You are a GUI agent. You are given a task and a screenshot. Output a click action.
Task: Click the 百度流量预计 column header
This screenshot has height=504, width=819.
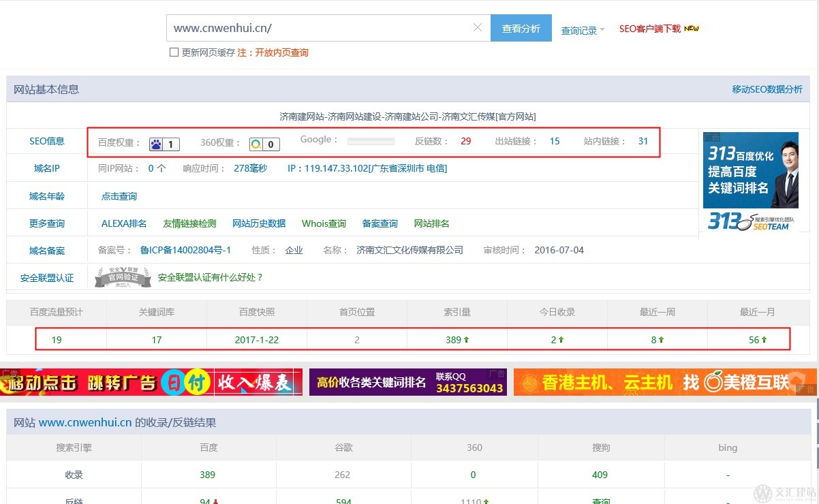click(57, 312)
